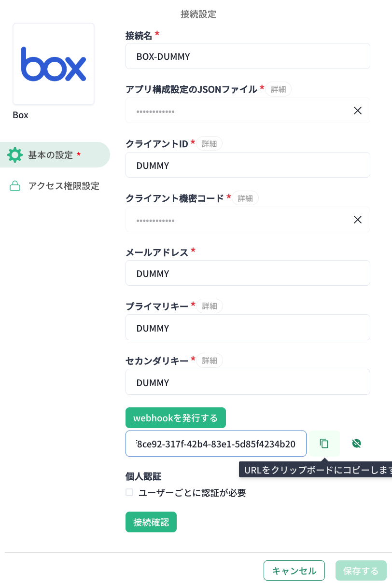Click the キャンセル button
392x584 pixels.
294,570
